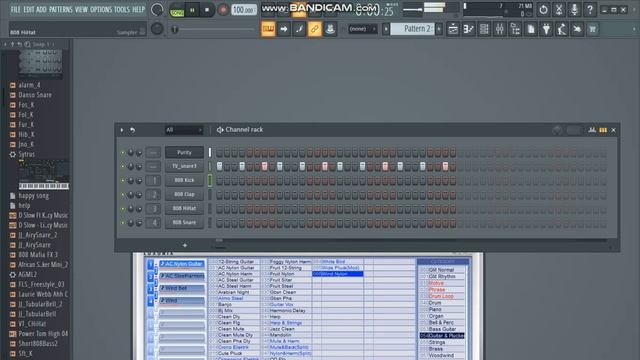
Task: Click the stamp-like icon next to link
Action: [330, 29]
